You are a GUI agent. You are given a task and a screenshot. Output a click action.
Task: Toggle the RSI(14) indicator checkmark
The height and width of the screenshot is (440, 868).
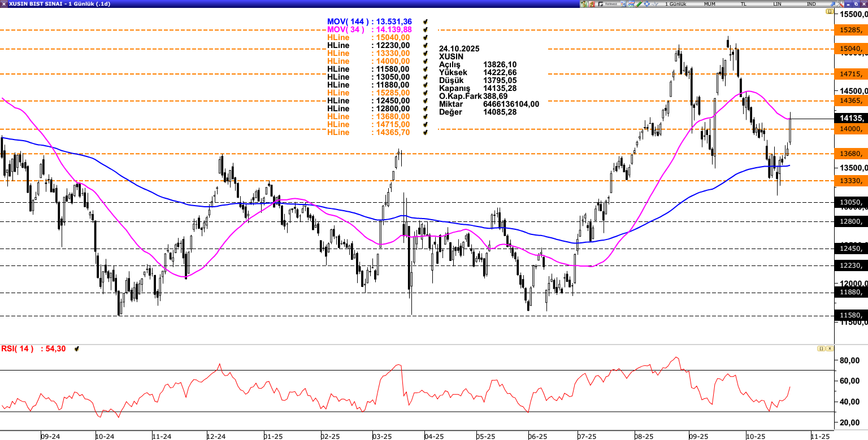point(77,349)
